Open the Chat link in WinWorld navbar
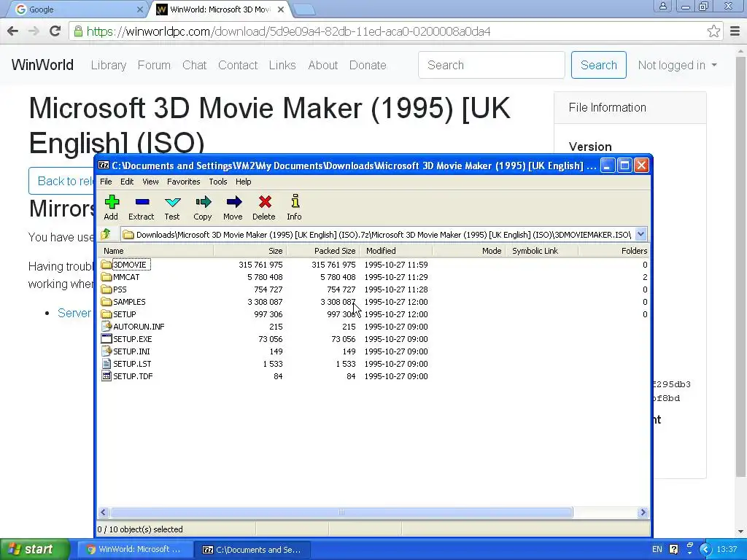 pyautogui.click(x=194, y=65)
